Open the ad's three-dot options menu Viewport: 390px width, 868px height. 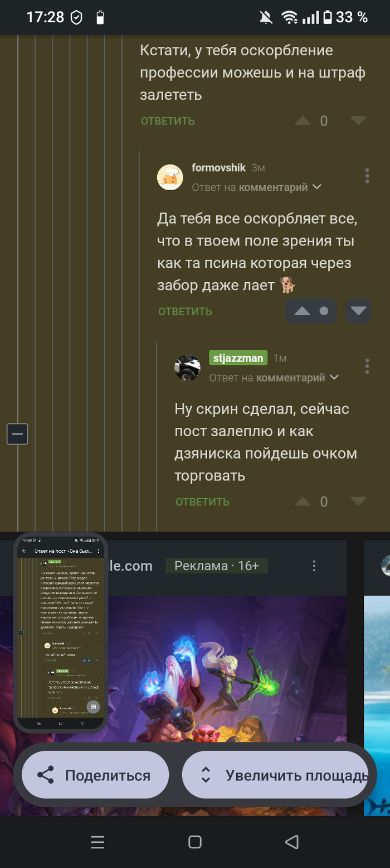point(314,566)
